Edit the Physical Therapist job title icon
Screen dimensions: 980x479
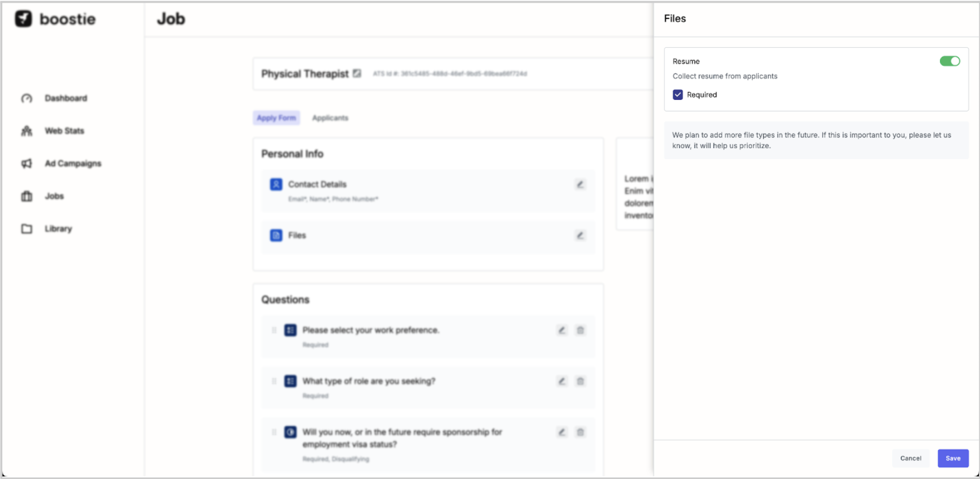coord(357,73)
